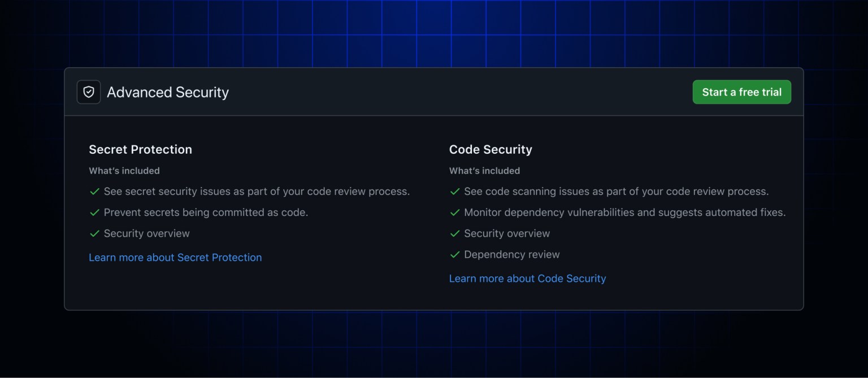
Task: Click the "Dependency review" list item
Action: click(x=511, y=254)
